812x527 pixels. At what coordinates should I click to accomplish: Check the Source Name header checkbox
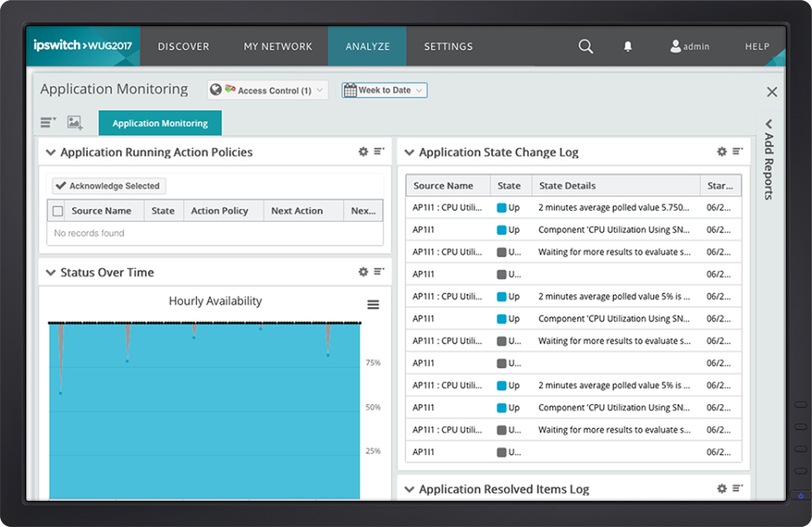point(58,210)
